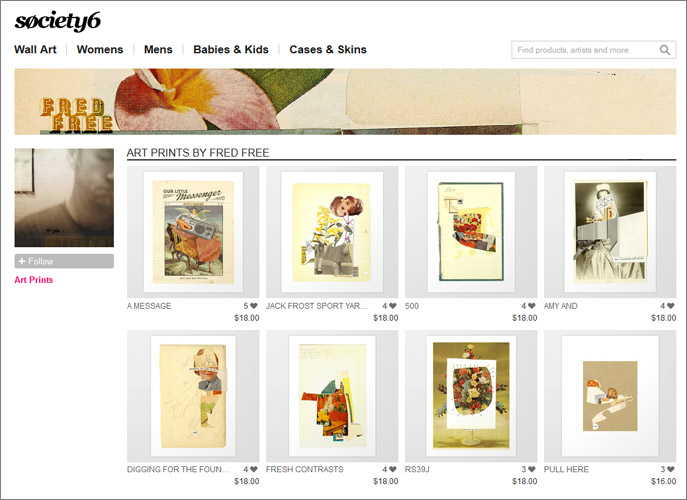
Task: Like the FRESH CONTRASTS print heart
Action: click(x=393, y=469)
